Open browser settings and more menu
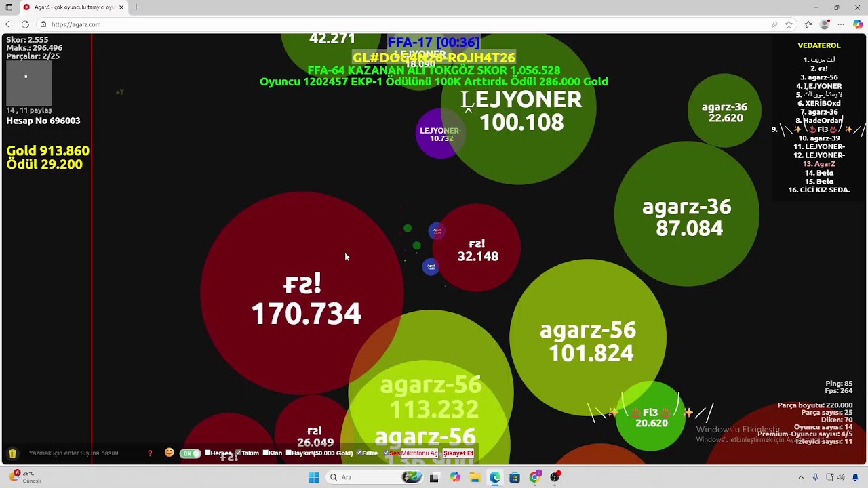The height and width of the screenshot is (488, 868). point(841,24)
